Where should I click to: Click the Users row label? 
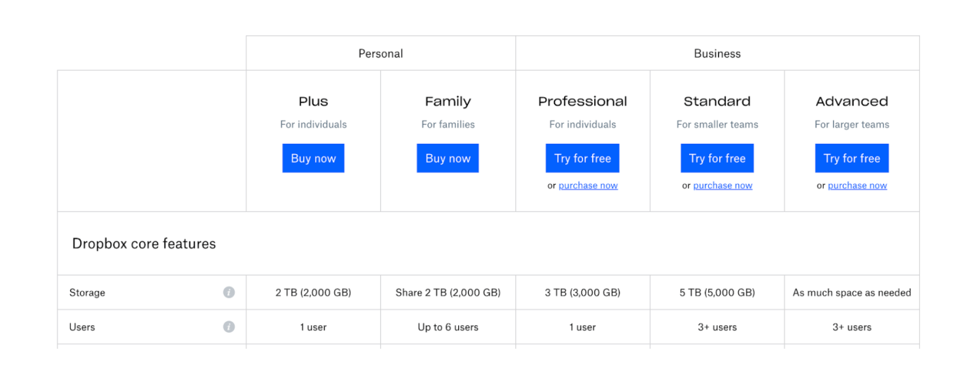(x=82, y=327)
